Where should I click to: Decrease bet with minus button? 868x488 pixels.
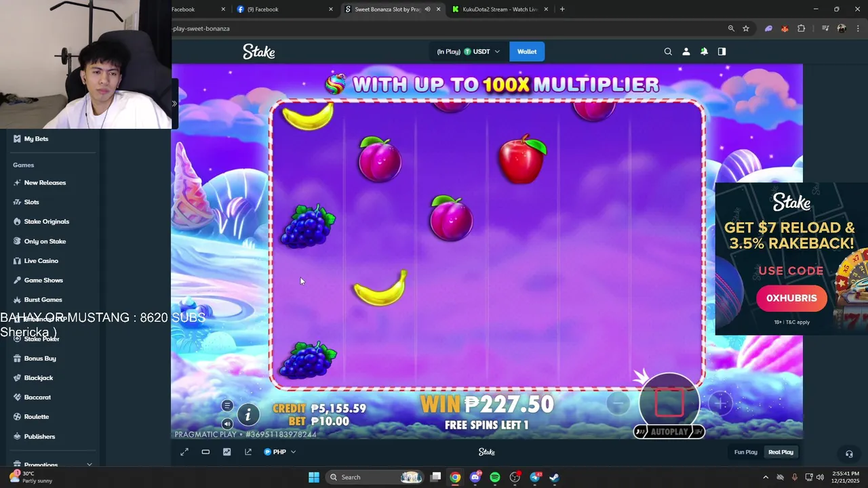(618, 403)
